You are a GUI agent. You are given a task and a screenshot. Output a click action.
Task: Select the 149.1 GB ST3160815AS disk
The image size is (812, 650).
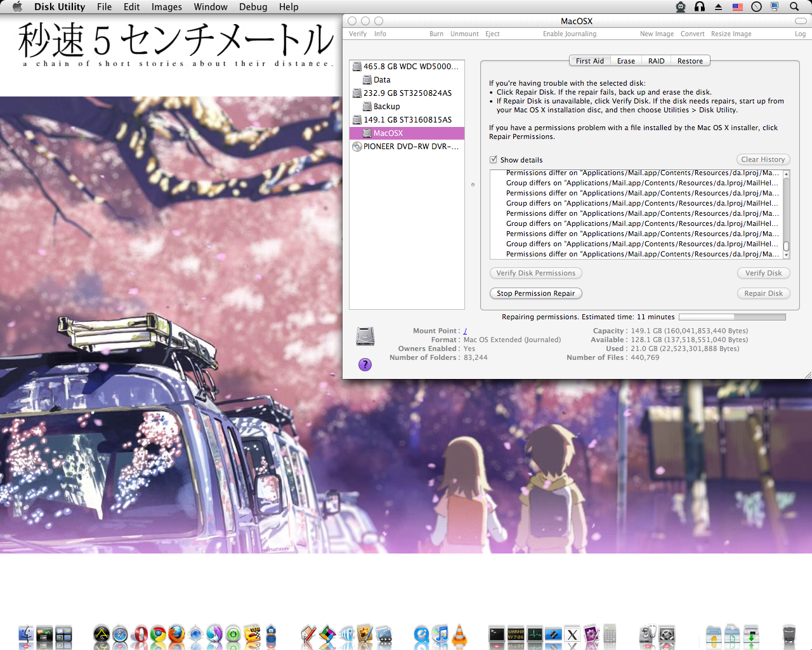pyautogui.click(x=407, y=119)
